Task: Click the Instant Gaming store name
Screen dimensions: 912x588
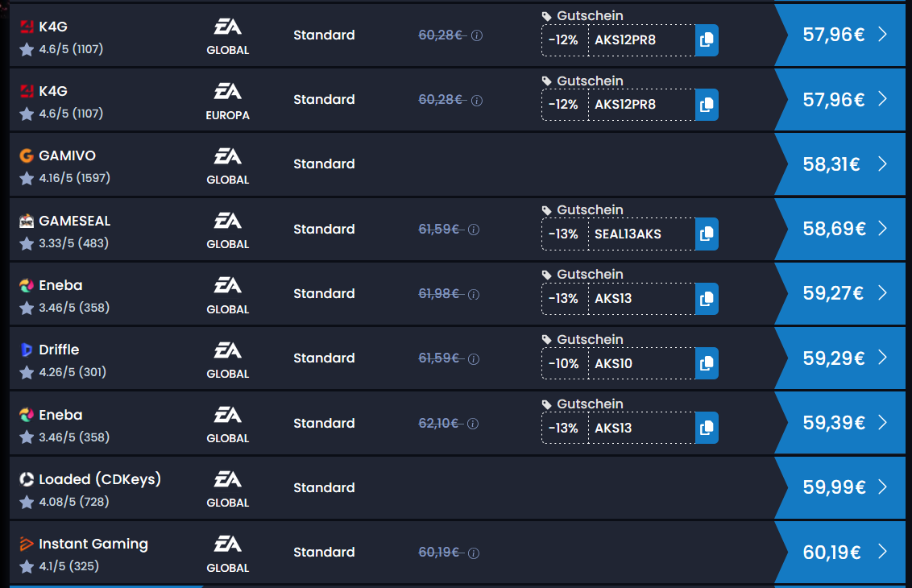Action: click(93, 545)
